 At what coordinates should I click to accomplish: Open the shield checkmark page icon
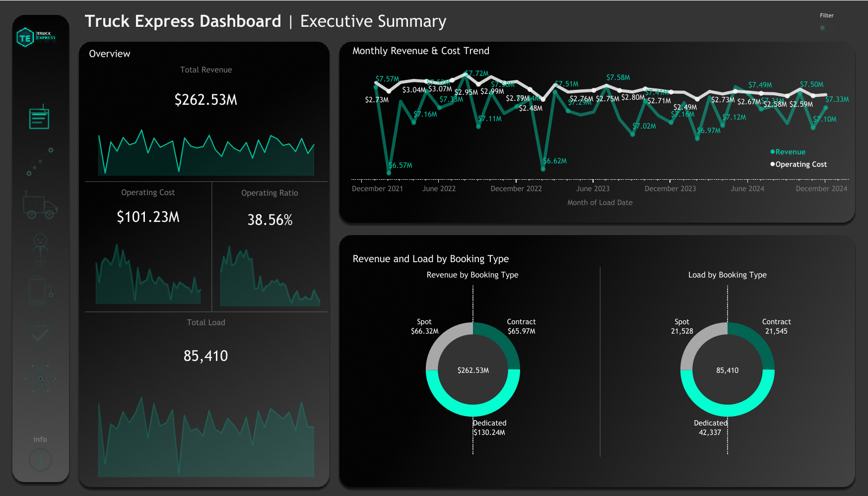(x=40, y=334)
